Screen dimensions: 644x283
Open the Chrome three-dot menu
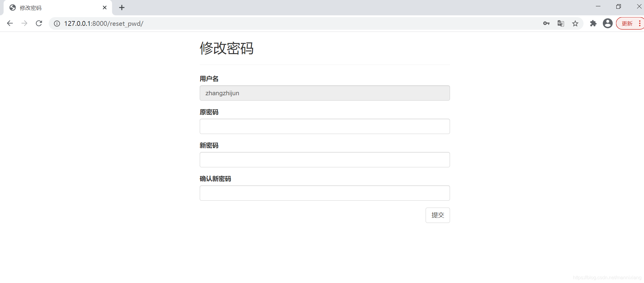click(640, 23)
